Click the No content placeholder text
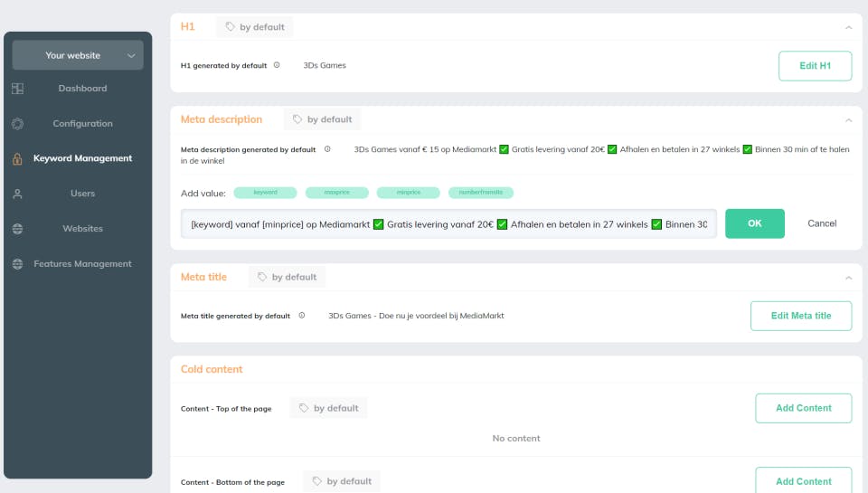The height and width of the screenshot is (493, 868). tap(516, 438)
